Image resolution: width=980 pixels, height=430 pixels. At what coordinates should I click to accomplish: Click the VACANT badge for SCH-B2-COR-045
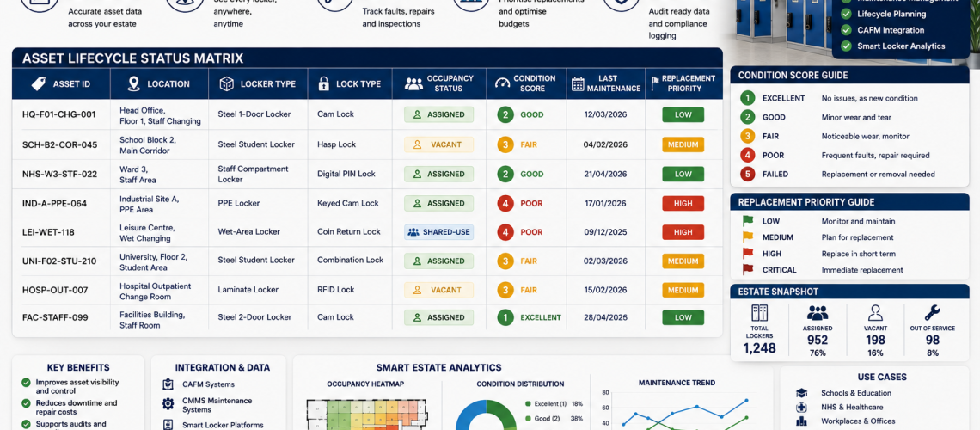tap(438, 144)
